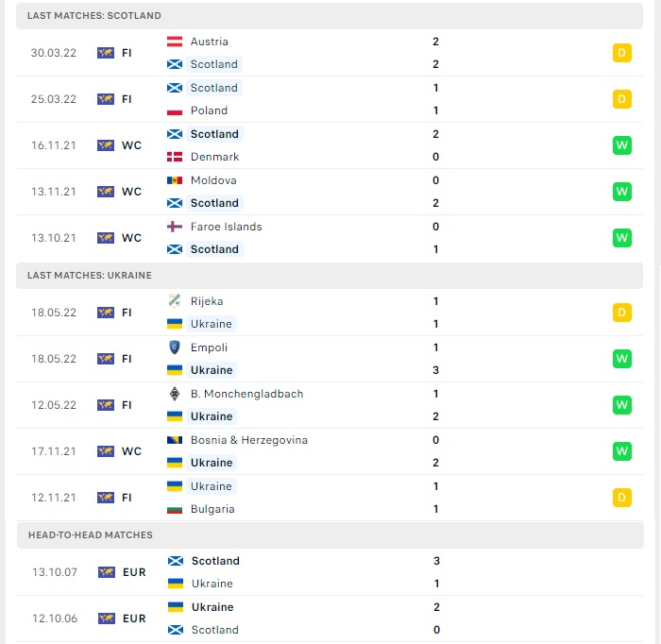Open the Faroe Islands team link
The height and width of the screenshot is (644, 661).
click(227, 227)
